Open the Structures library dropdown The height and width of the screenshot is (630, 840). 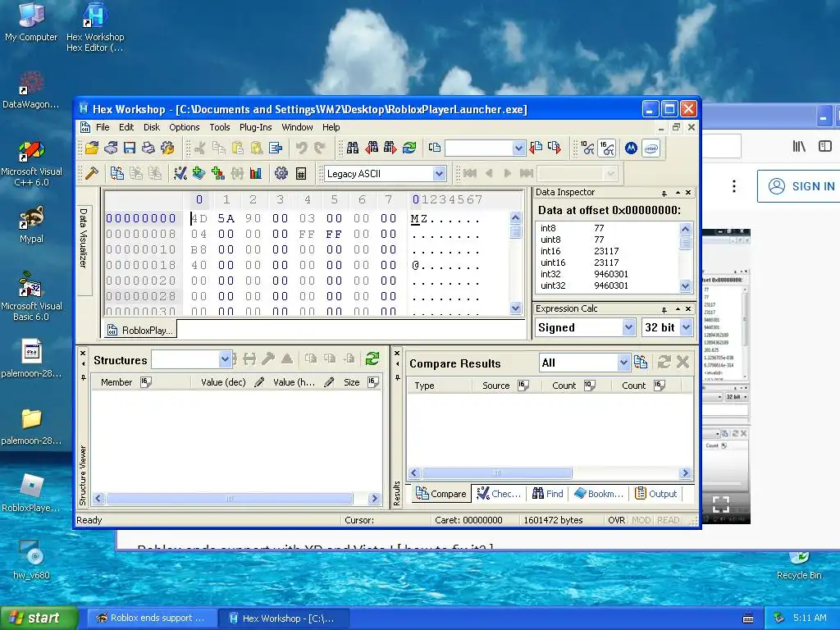pos(225,359)
